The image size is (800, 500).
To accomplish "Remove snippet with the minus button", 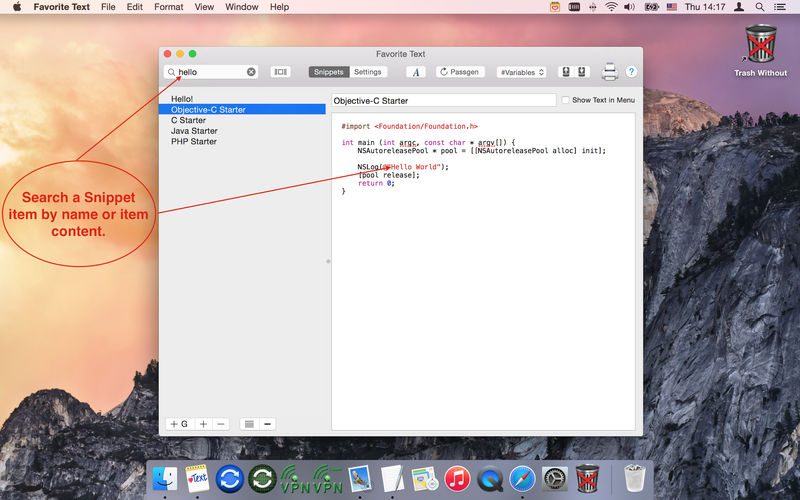I will click(x=220, y=424).
